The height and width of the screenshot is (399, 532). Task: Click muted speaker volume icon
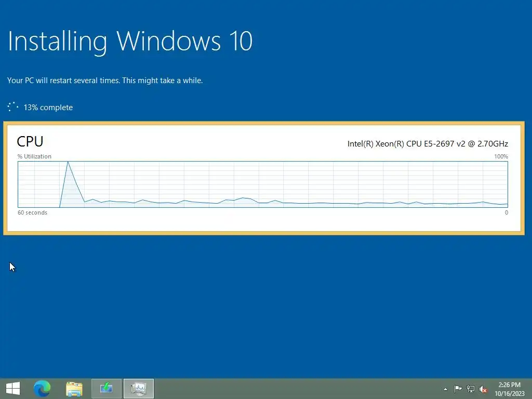[x=483, y=389]
